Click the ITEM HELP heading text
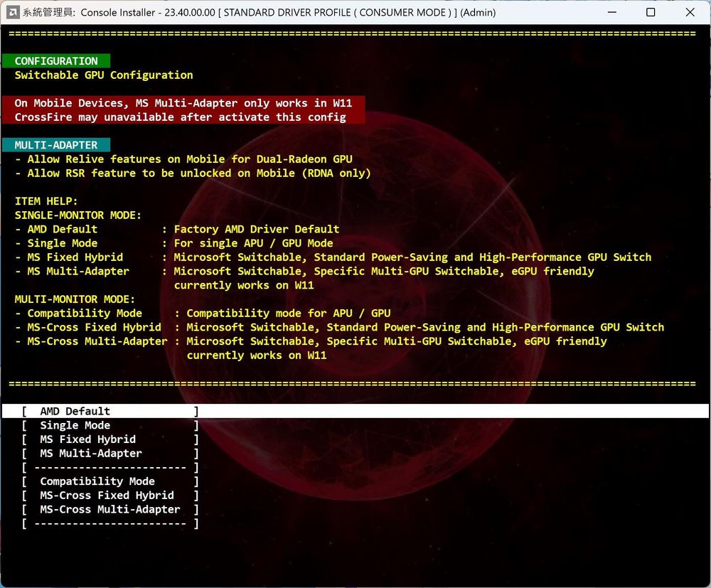This screenshot has width=711, height=588. pyautogui.click(x=46, y=201)
